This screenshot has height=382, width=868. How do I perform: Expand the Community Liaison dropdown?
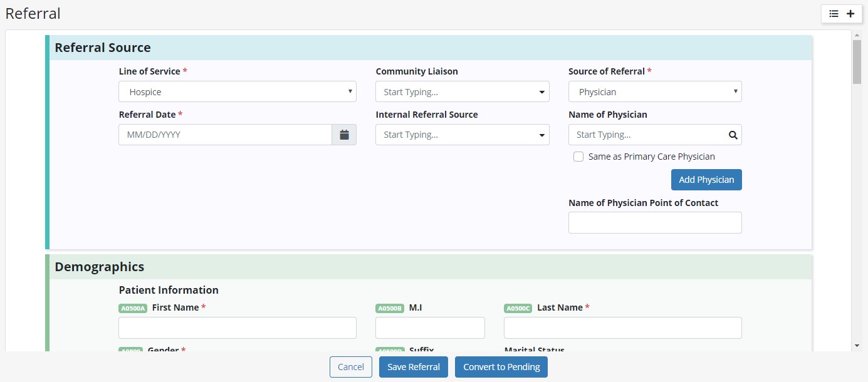tap(462, 92)
